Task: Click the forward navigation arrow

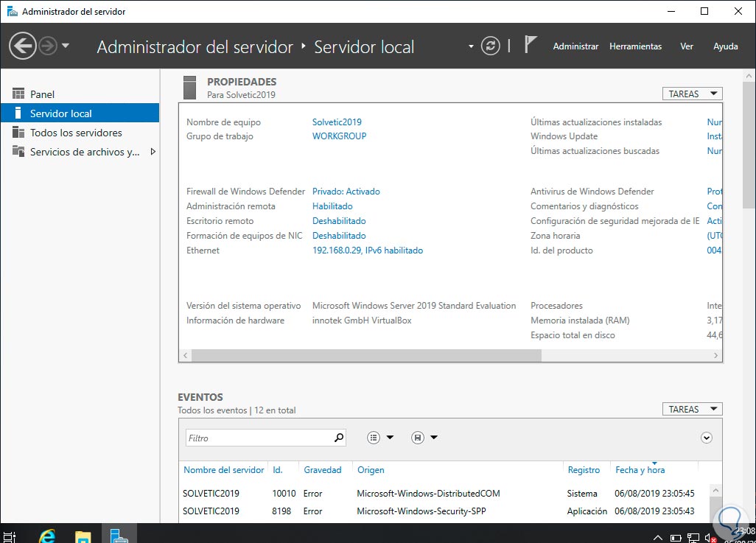Action: (x=47, y=46)
